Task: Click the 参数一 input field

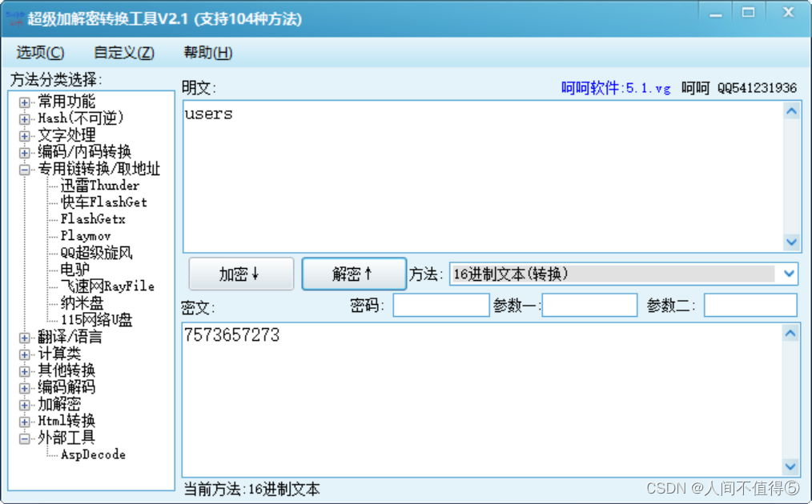Action: (x=589, y=305)
